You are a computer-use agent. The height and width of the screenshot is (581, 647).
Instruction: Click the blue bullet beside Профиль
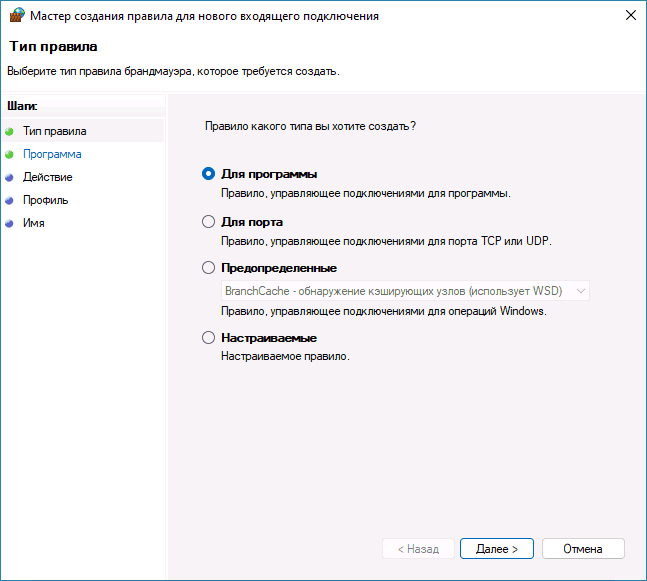point(10,200)
